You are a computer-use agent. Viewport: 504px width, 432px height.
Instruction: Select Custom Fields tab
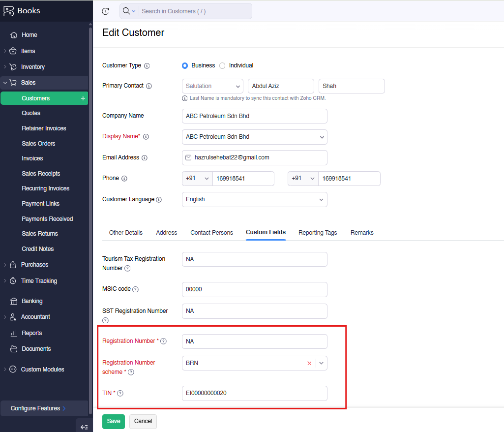266,232
